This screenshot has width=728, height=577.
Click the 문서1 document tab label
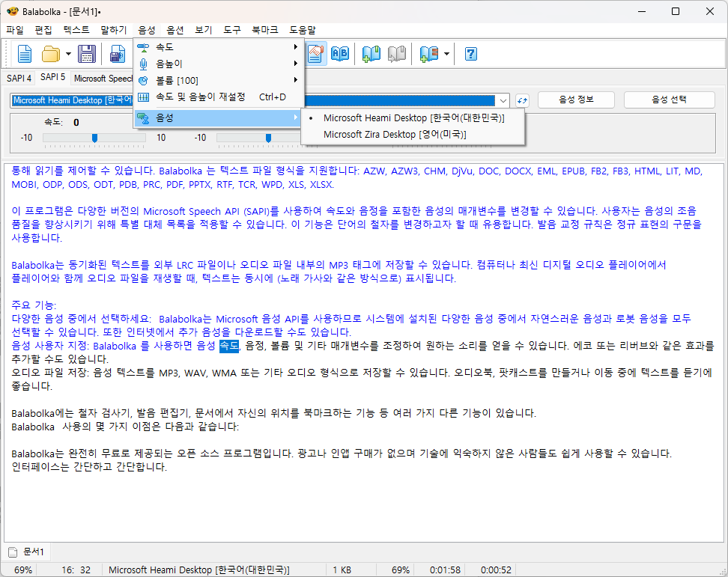click(x=34, y=552)
